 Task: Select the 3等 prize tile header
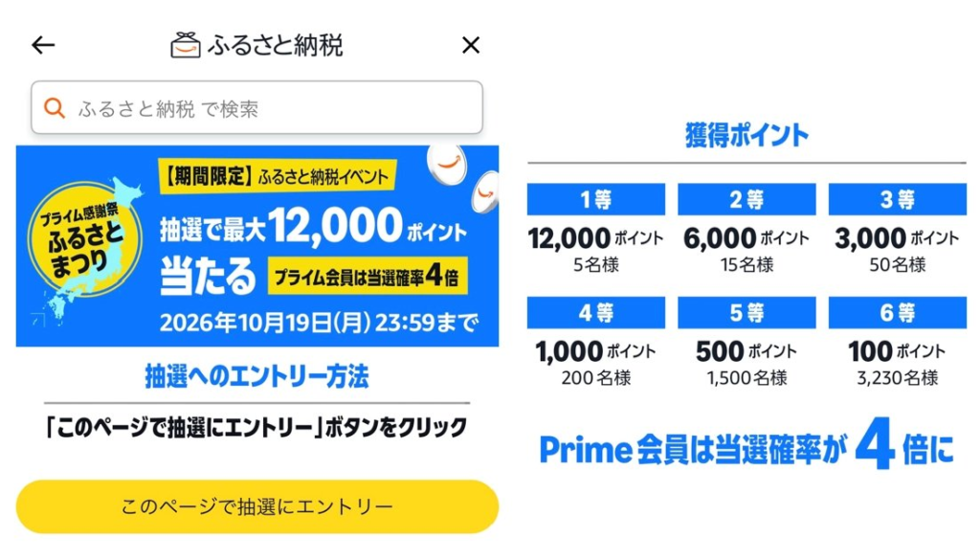898,199
